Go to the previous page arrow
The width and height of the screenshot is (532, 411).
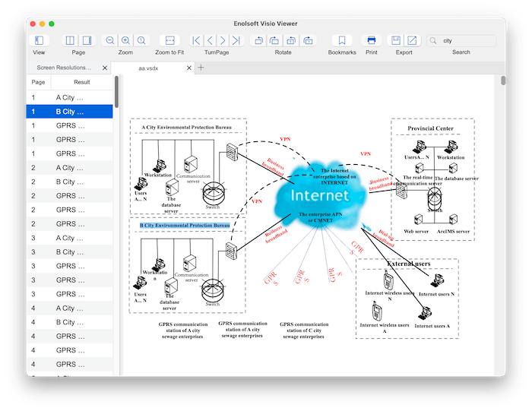pos(210,40)
